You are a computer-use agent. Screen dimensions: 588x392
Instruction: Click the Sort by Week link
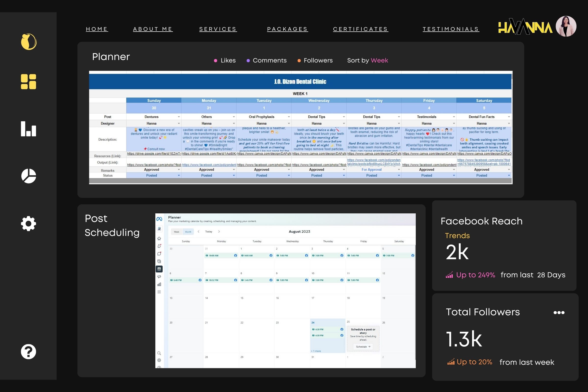379,61
